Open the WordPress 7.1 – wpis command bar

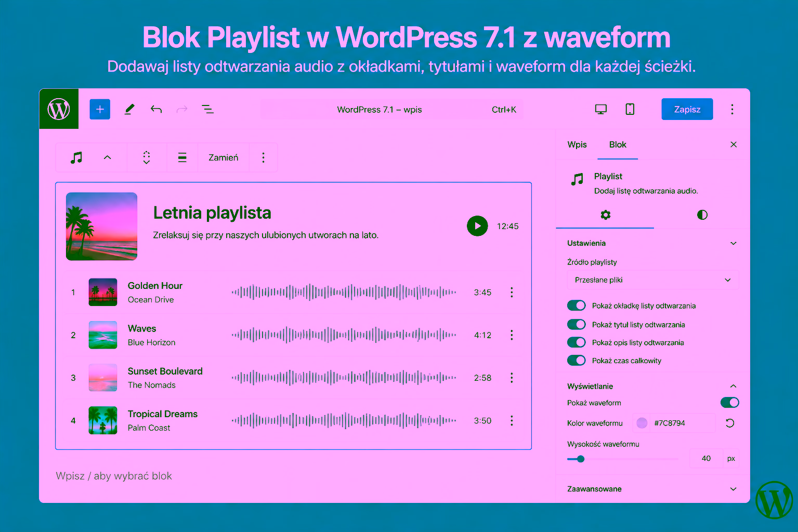pos(391,110)
